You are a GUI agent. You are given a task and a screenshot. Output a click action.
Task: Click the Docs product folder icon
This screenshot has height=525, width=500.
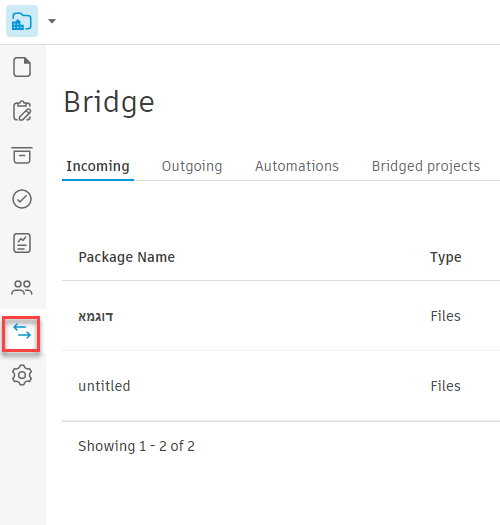coord(22,21)
